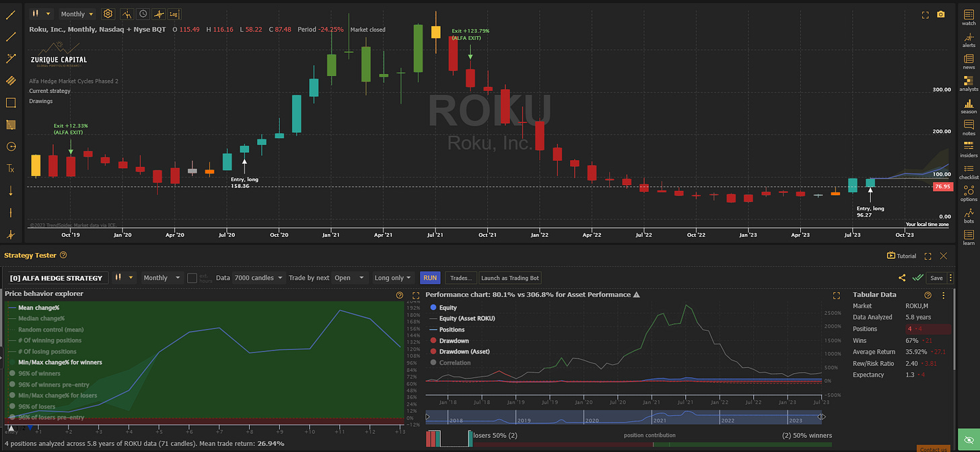This screenshot has height=452, width=980.
Task: Toggle ext. hours checkbox
Action: [193, 278]
